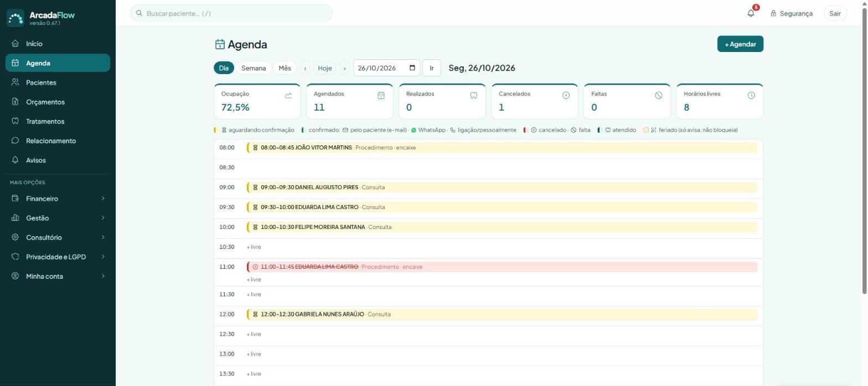Screen dimensions: 868x386
Task: Click the Gestão bar chart icon
Action: coord(15,217)
